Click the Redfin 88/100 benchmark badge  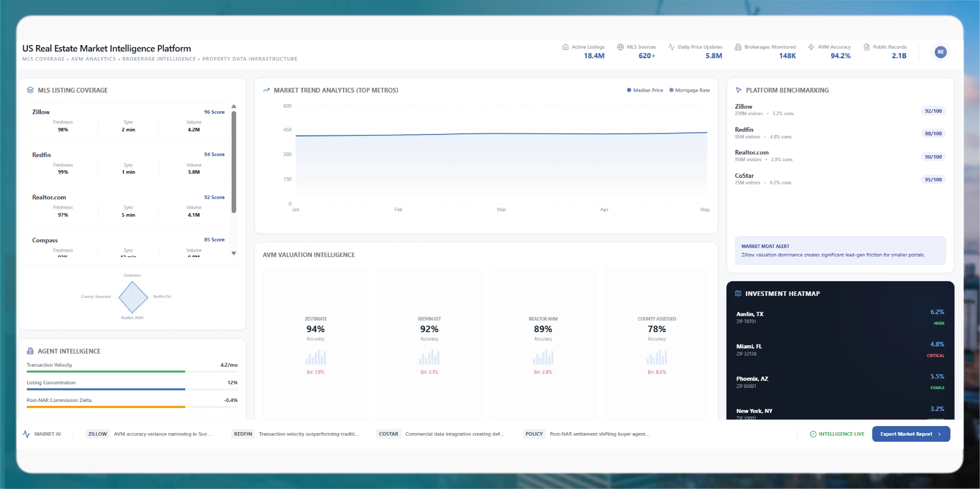click(933, 134)
